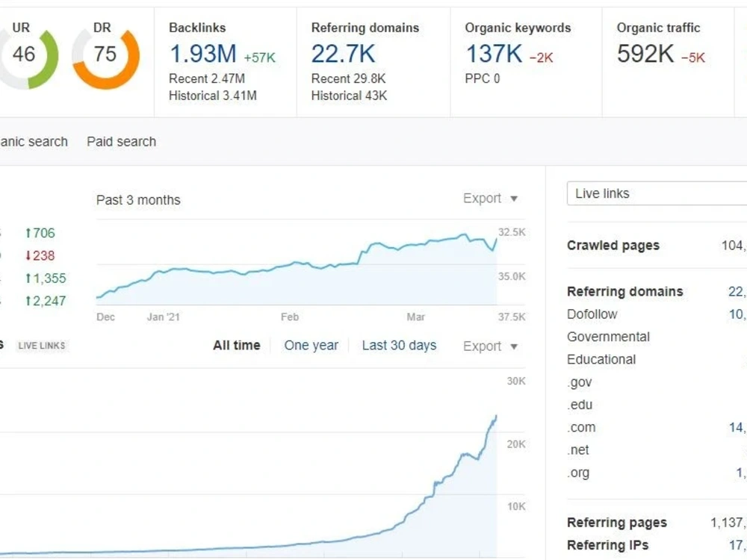Click the .com row label
The height and width of the screenshot is (560, 747).
(581, 428)
